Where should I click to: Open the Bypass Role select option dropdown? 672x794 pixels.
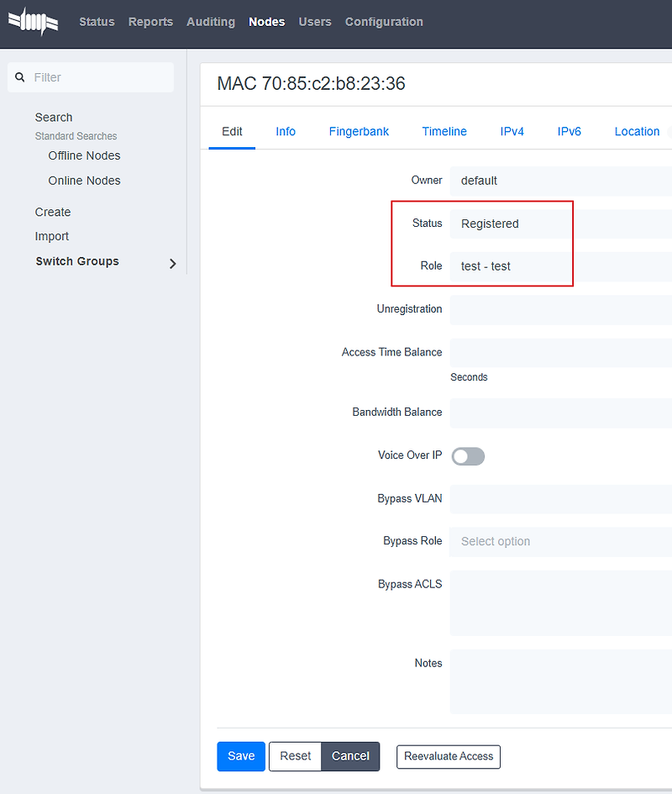tap(560, 542)
